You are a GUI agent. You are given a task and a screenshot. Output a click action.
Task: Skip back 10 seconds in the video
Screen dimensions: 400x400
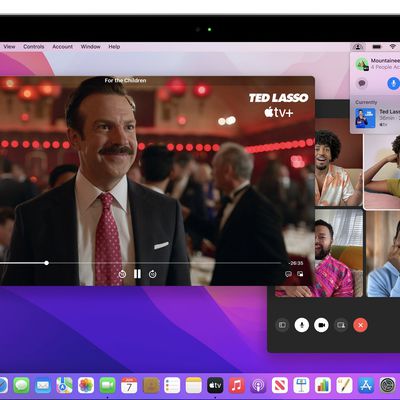(122, 274)
